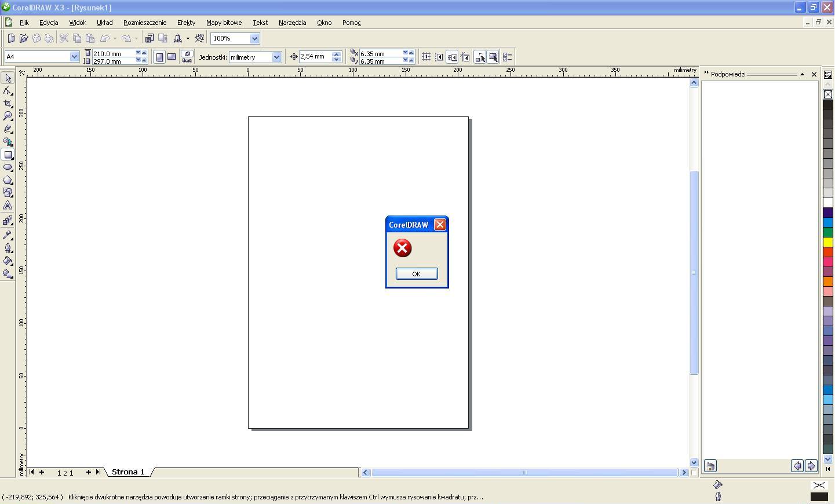This screenshot has height=504, width=835.
Task: Click the Open document folder icon
Action: click(24, 39)
